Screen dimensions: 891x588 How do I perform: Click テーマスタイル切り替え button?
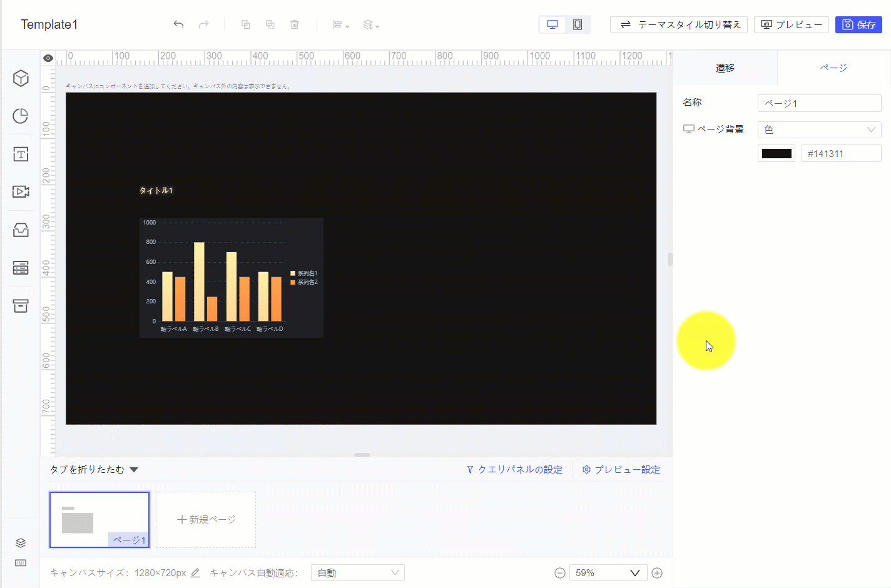click(679, 24)
